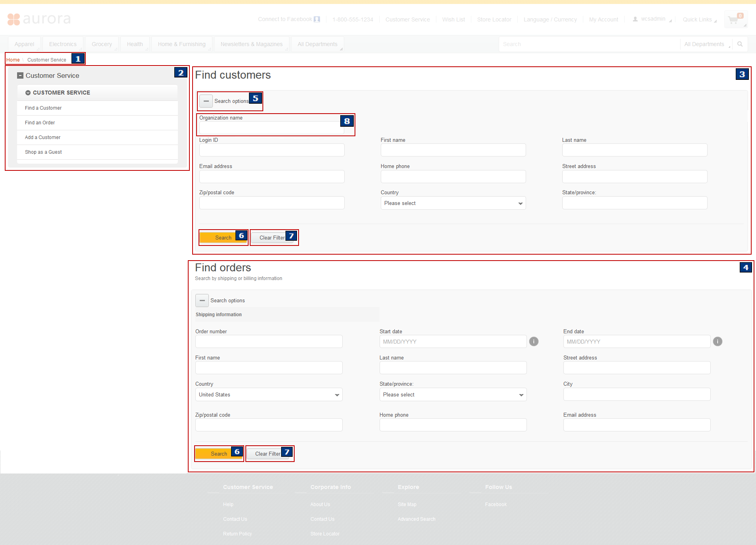Click the Start date info icon
The height and width of the screenshot is (545, 756).
tap(534, 342)
